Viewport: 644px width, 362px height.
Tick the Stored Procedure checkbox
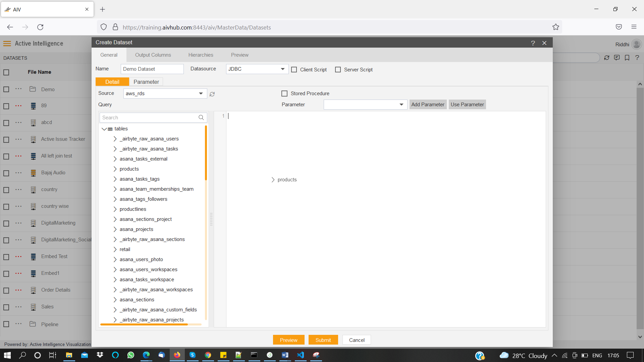284,94
